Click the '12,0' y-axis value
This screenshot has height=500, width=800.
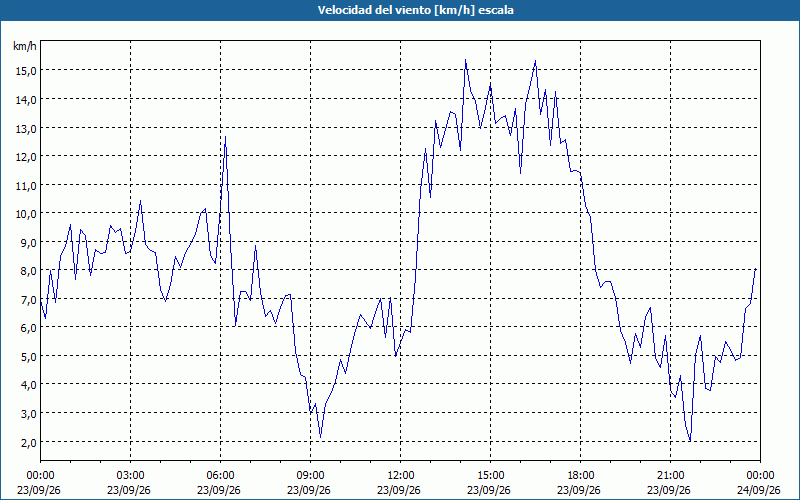pyautogui.click(x=26, y=157)
